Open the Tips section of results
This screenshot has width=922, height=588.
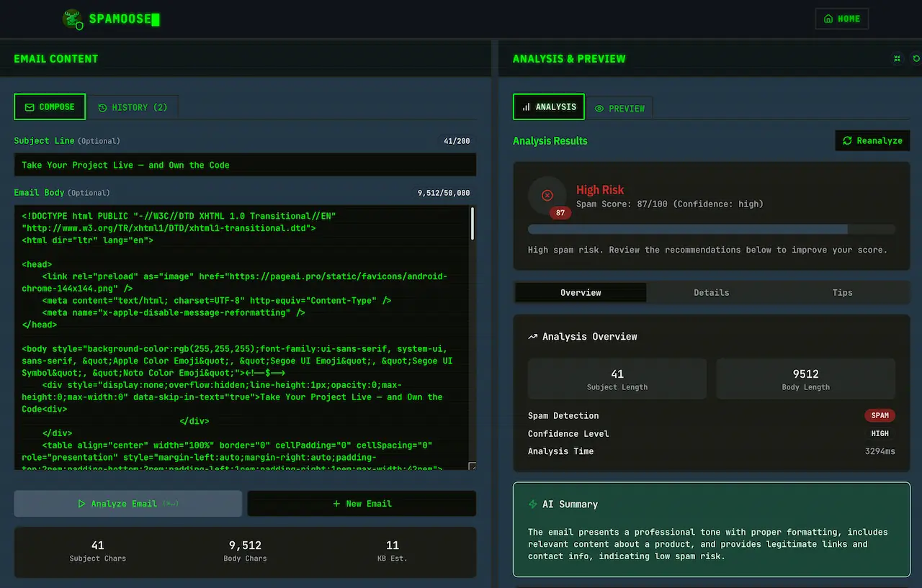[842, 293]
